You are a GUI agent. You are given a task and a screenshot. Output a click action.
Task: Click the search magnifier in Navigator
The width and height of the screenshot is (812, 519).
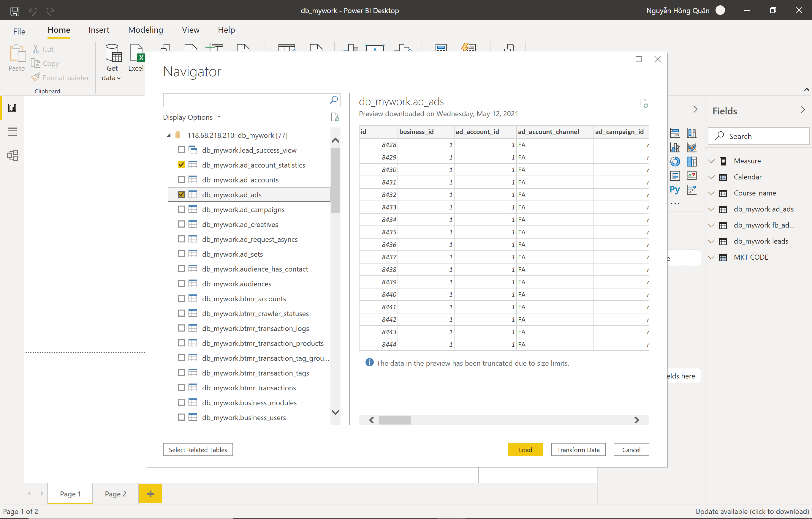[x=333, y=100]
